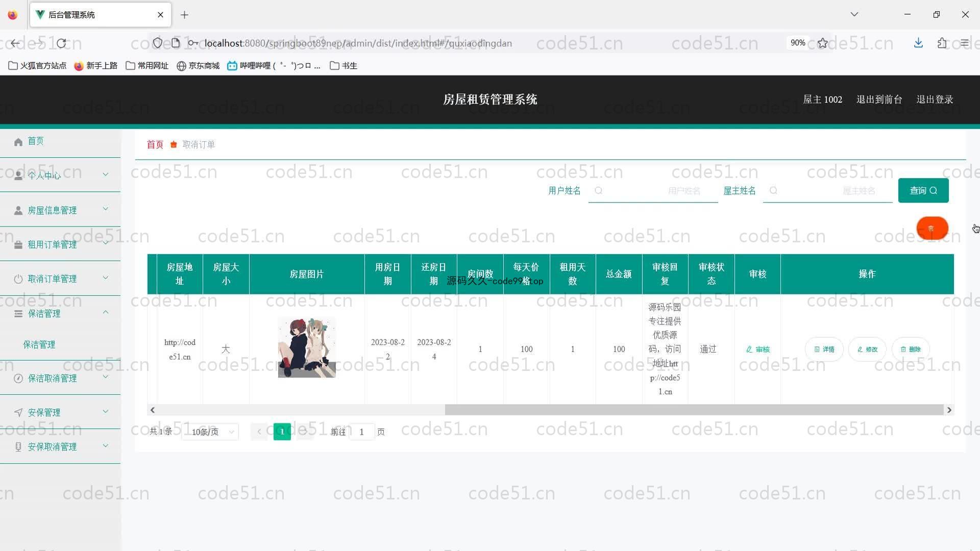Open the browser downloads icon
980x551 pixels.
pyautogui.click(x=918, y=43)
